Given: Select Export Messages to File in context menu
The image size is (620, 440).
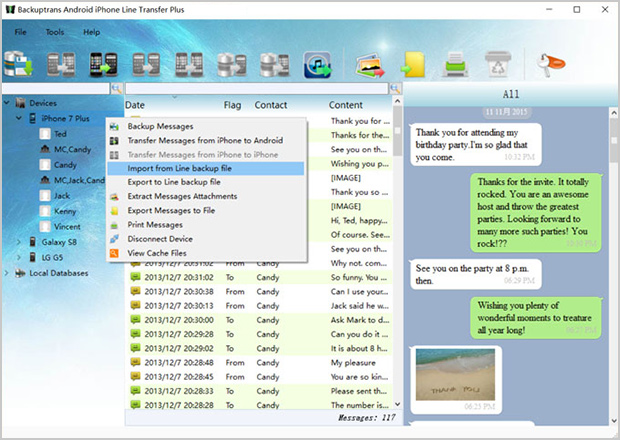Looking at the screenshot, I should (173, 210).
